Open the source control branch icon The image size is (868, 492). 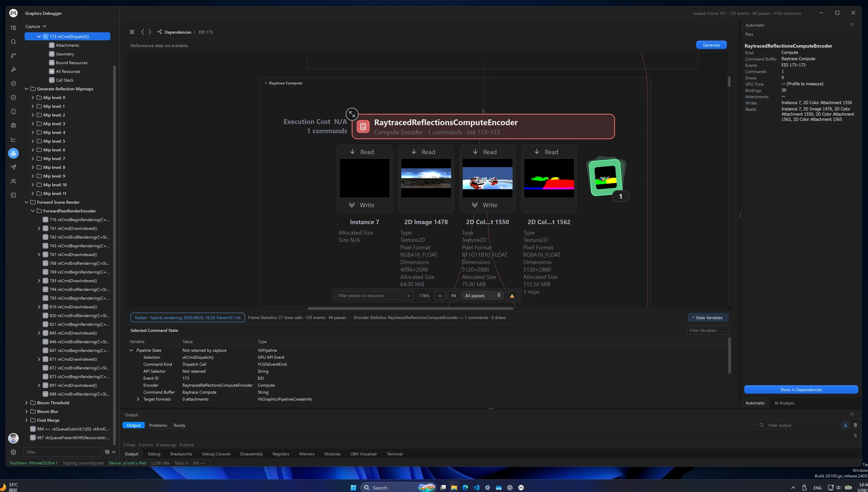pyautogui.click(x=13, y=56)
